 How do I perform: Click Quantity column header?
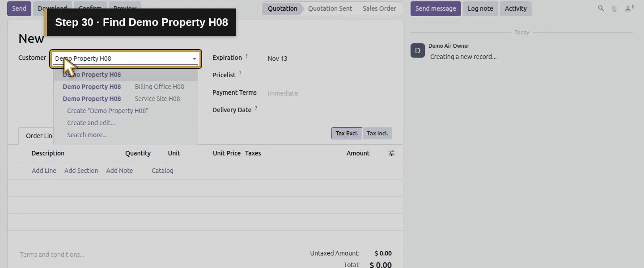point(138,153)
